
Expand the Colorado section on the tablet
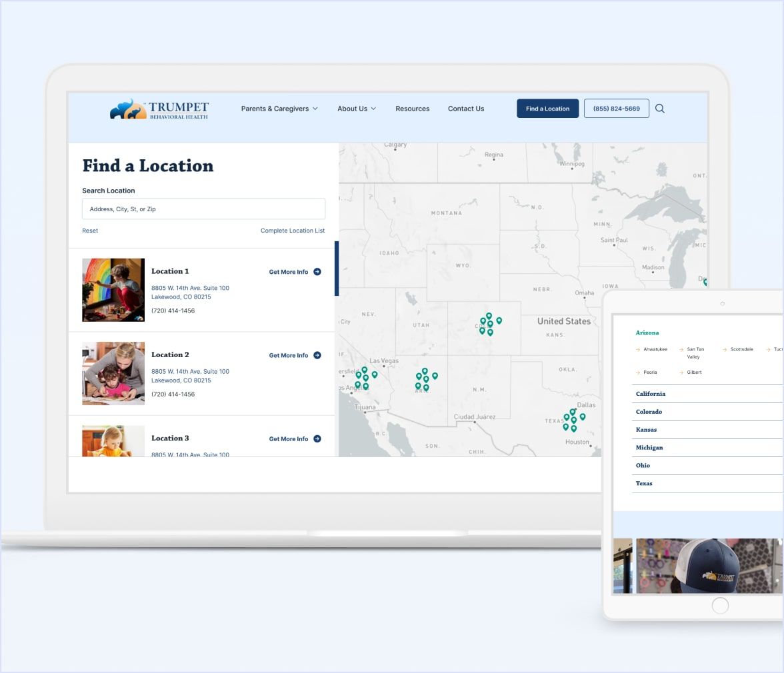click(x=707, y=412)
